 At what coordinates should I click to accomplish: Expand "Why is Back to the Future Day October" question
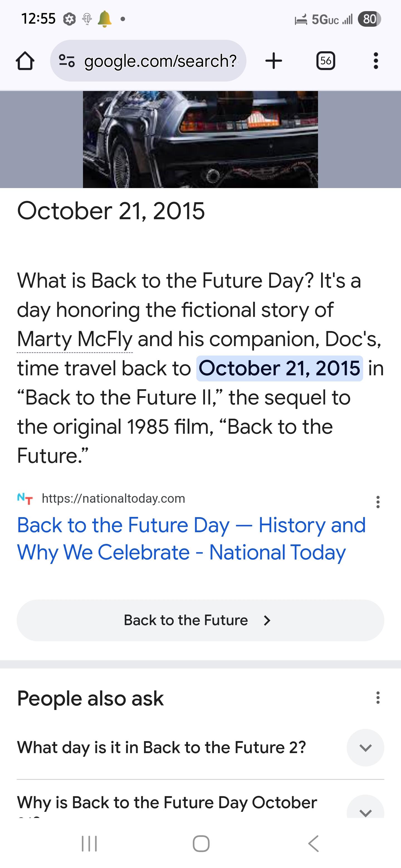pyautogui.click(x=365, y=809)
